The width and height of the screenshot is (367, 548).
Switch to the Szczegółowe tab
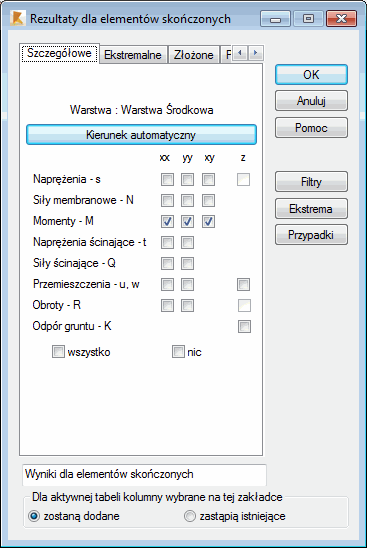(59, 53)
